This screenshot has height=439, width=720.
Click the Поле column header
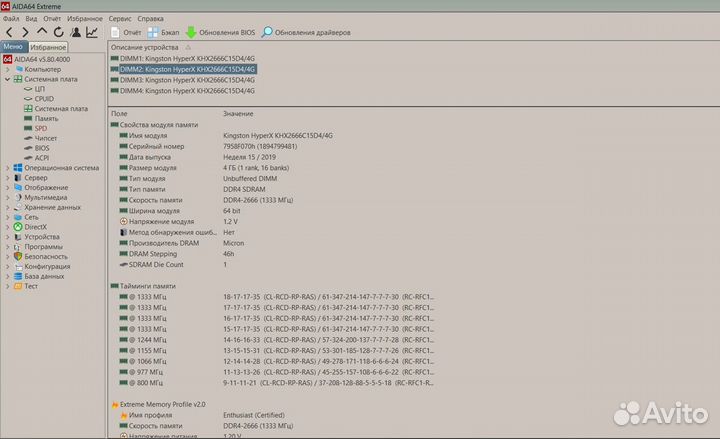click(x=119, y=113)
